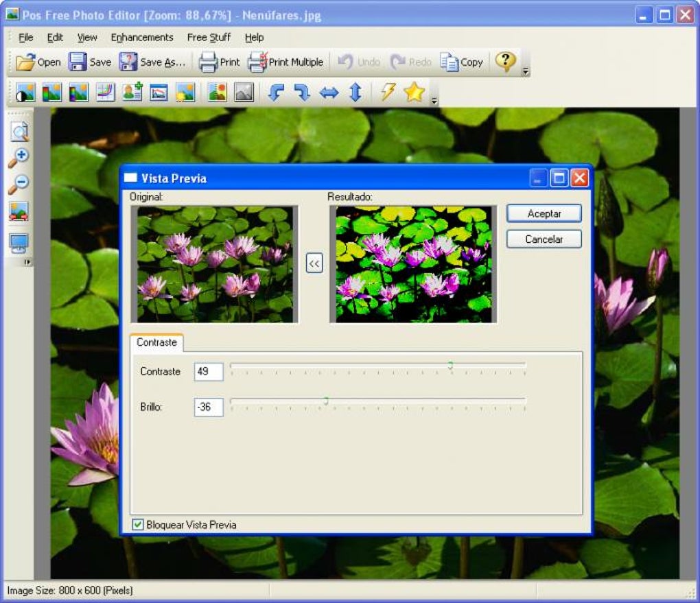Image resolution: width=700 pixels, height=603 pixels.
Task: Click the Image Size 800 x 600 status text
Action: click(x=69, y=591)
